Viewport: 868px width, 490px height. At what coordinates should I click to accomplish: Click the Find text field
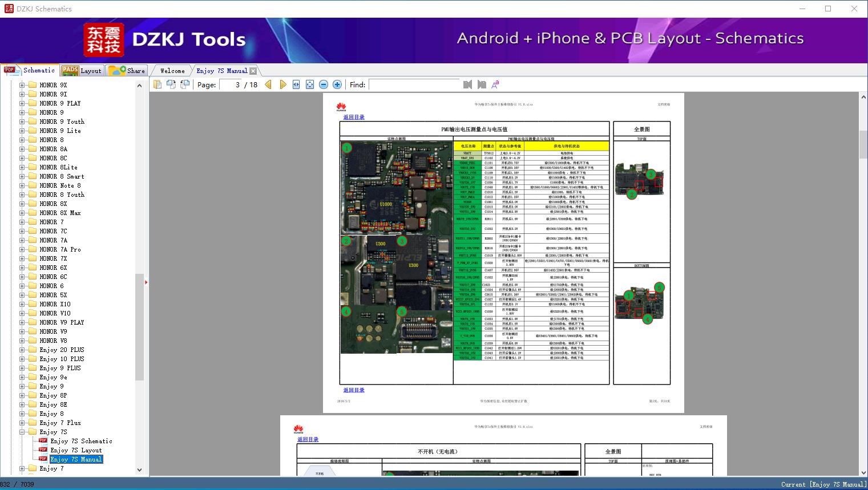point(414,84)
